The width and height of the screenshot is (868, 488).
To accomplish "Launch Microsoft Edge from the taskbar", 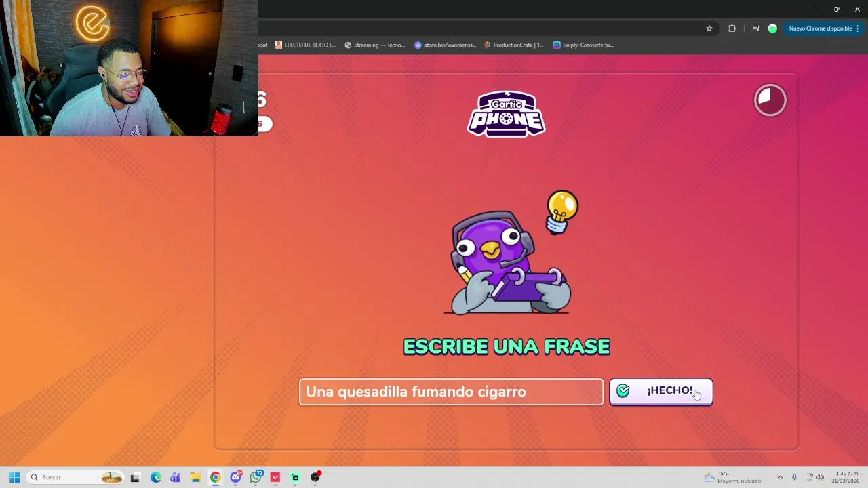I will 155,477.
